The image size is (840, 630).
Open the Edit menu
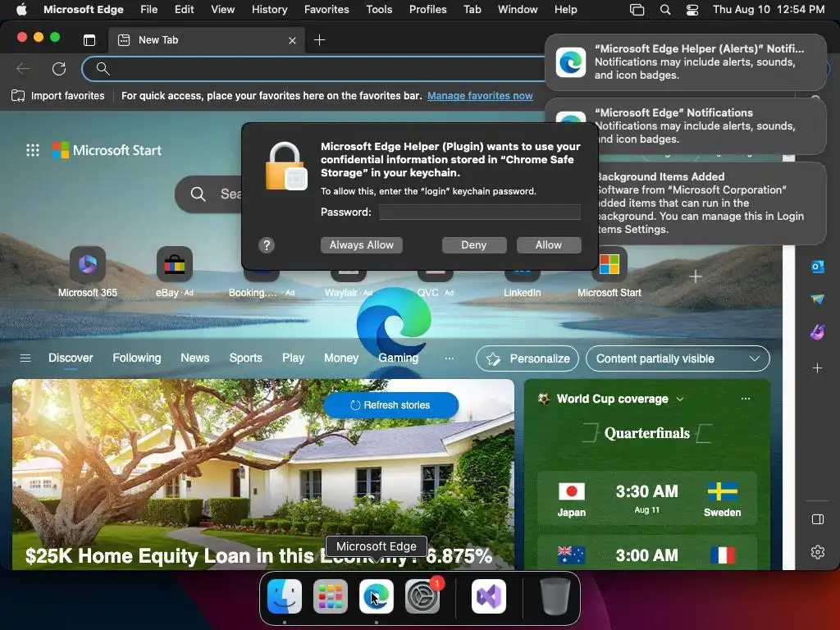[x=185, y=9]
